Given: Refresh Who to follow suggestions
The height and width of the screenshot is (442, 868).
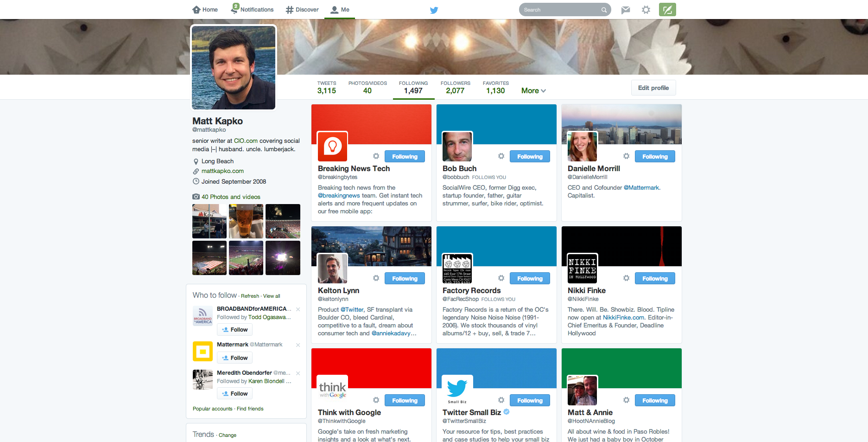Looking at the screenshot, I should point(250,296).
